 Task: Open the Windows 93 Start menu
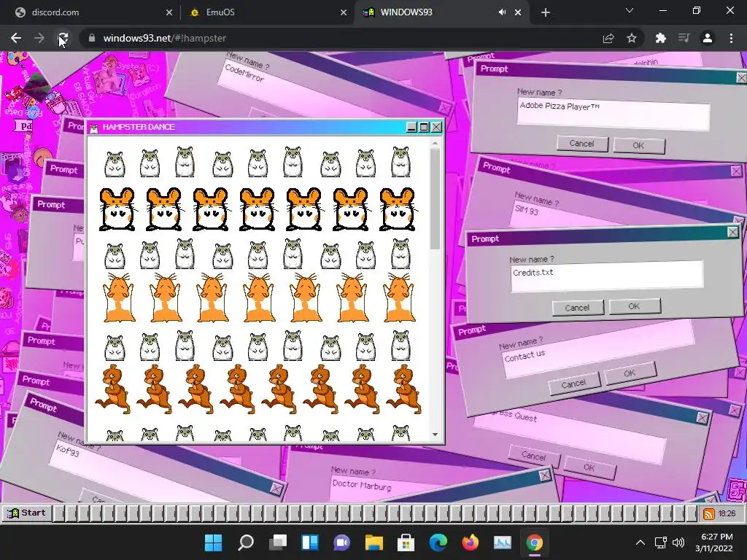(x=27, y=513)
